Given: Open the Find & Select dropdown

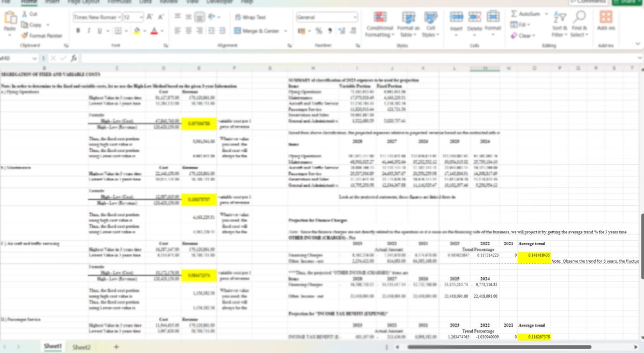Looking at the screenshot, I should [579, 24].
